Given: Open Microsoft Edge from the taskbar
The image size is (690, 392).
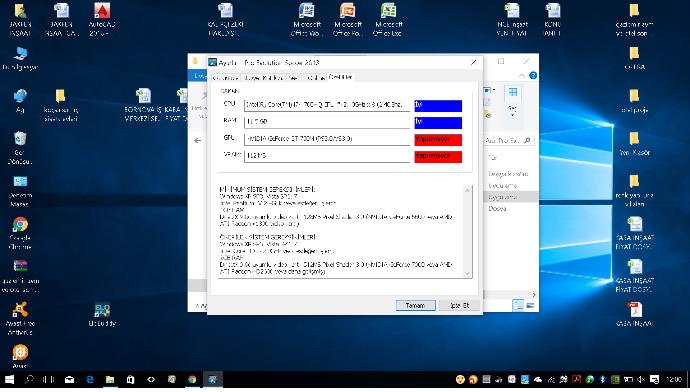Looking at the screenshot, I should tap(90, 379).
